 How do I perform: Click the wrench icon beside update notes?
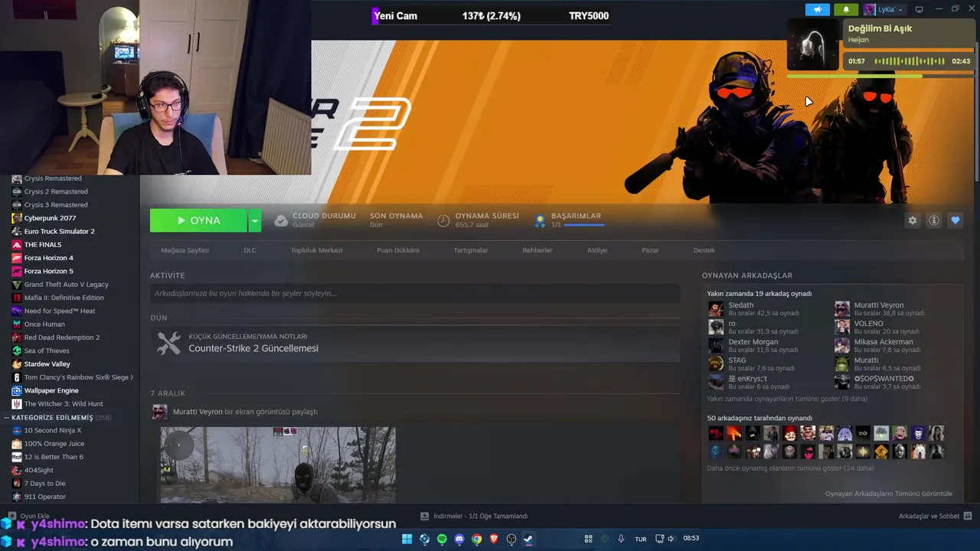pos(169,343)
